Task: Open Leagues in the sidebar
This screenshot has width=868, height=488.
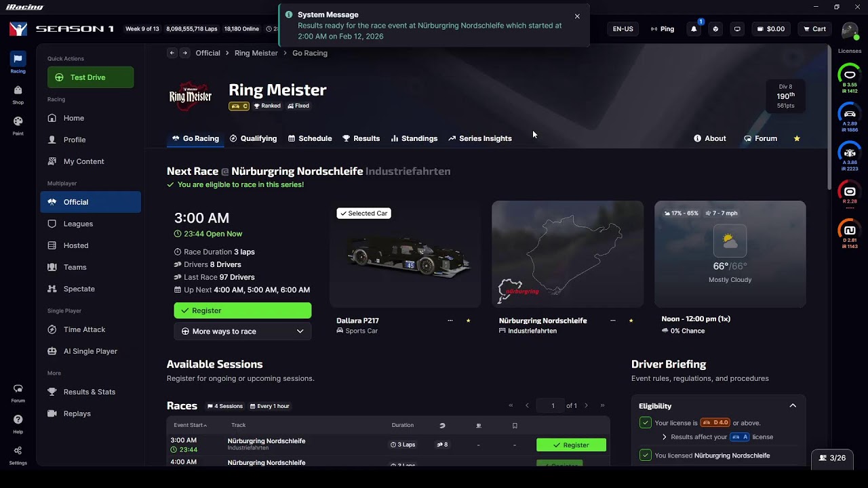Action: 91,224
